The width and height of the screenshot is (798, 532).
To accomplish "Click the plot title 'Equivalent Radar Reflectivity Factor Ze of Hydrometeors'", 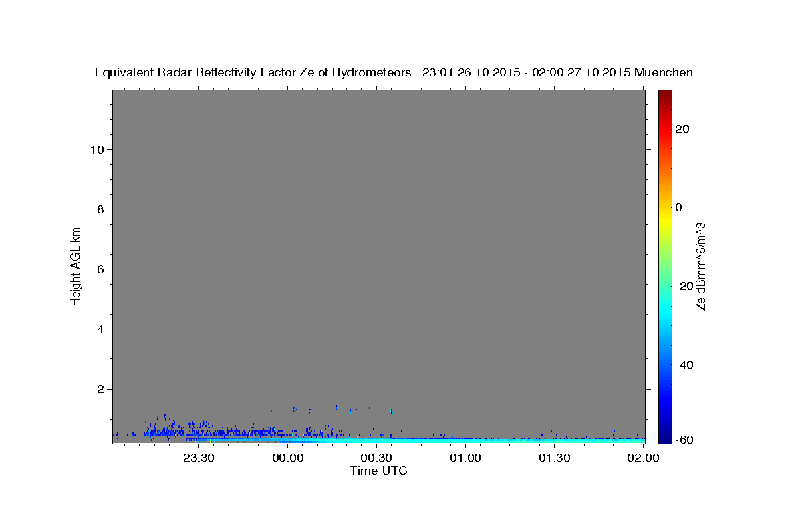I will pos(253,73).
